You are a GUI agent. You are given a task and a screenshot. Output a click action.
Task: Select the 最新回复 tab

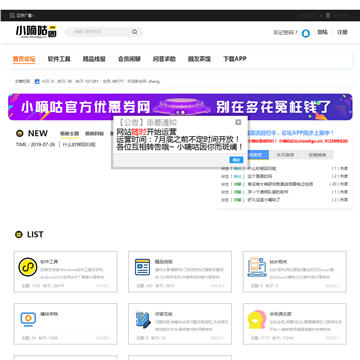[94, 134]
